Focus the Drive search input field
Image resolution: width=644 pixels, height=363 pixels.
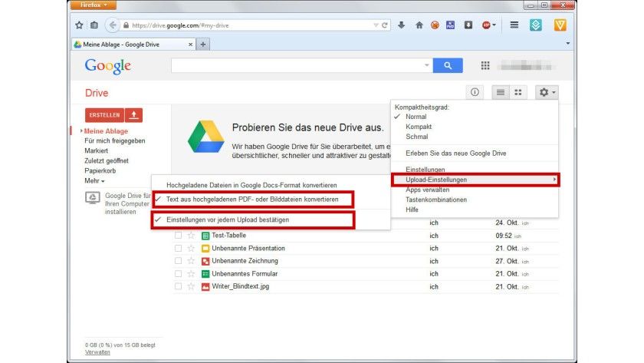tap(302, 65)
